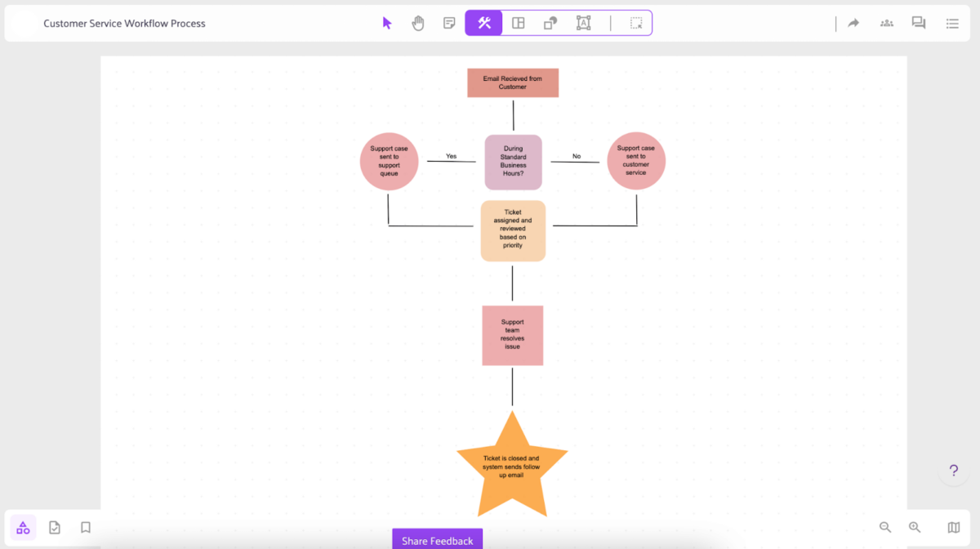Image resolution: width=980 pixels, height=549 pixels.
Task: Open the help question mark button
Action: (x=953, y=471)
